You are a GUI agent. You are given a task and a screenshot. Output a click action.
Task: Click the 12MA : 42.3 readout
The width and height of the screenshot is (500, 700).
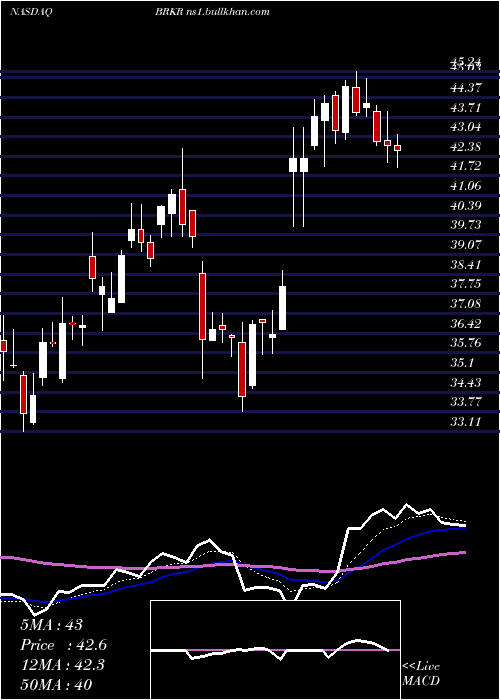[62, 665]
